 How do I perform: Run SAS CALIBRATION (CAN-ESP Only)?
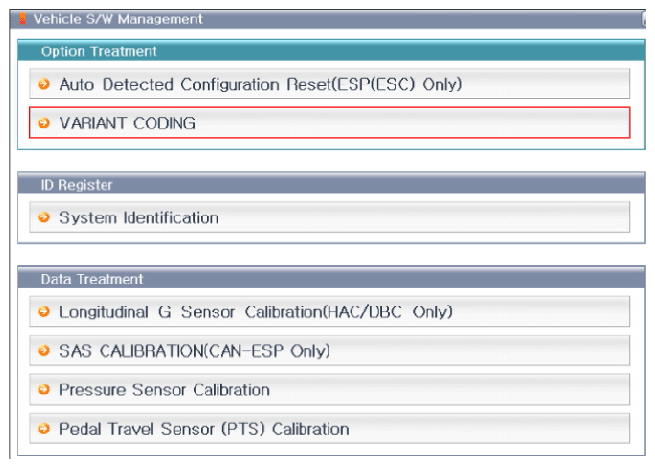[194, 351]
